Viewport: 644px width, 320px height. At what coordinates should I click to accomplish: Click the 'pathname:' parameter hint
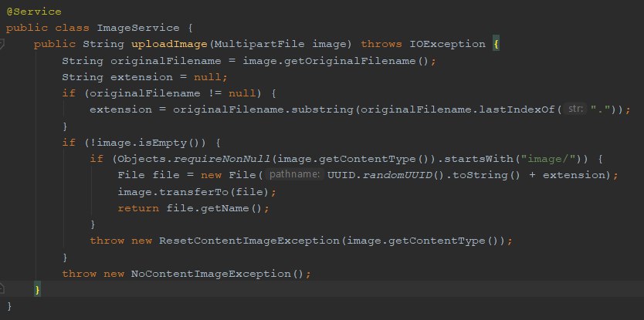[293, 175]
